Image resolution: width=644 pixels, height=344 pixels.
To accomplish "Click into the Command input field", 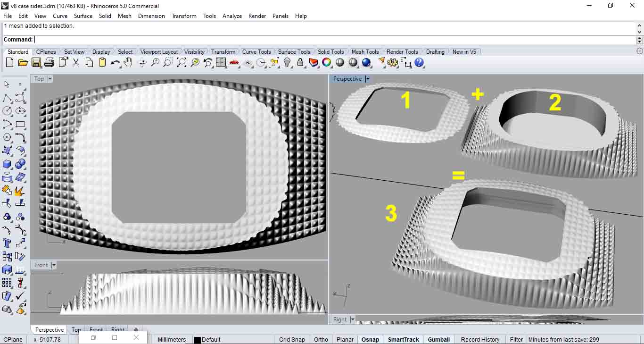I will click(335, 40).
